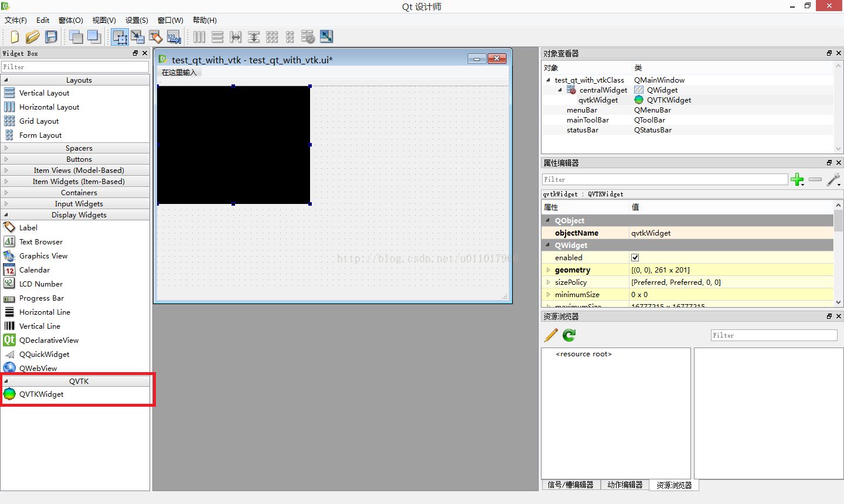The width and height of the screenshot is (844, 504).
Task: Click the Break Layout toolbar icon
Action: [308, 37]
